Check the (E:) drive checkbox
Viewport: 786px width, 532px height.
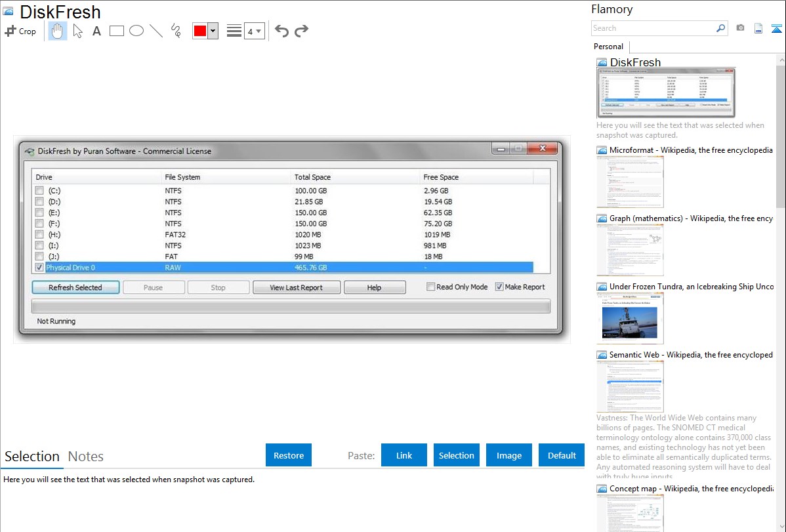click(39, 213)
